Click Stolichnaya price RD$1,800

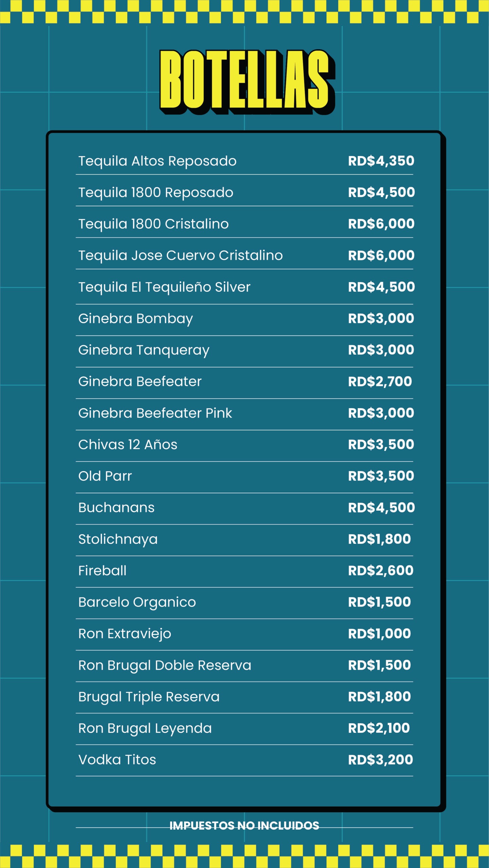(x=379, y=539)
